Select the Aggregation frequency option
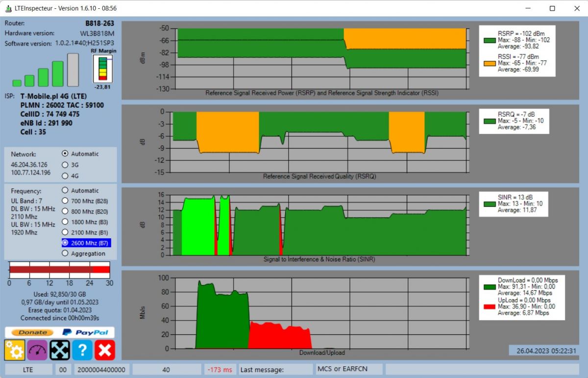Screen dimensions: 588x378 click(x=65, y=253)
